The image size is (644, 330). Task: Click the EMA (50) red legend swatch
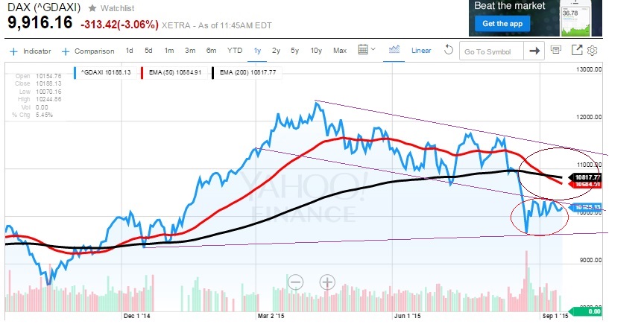[144, 72]
